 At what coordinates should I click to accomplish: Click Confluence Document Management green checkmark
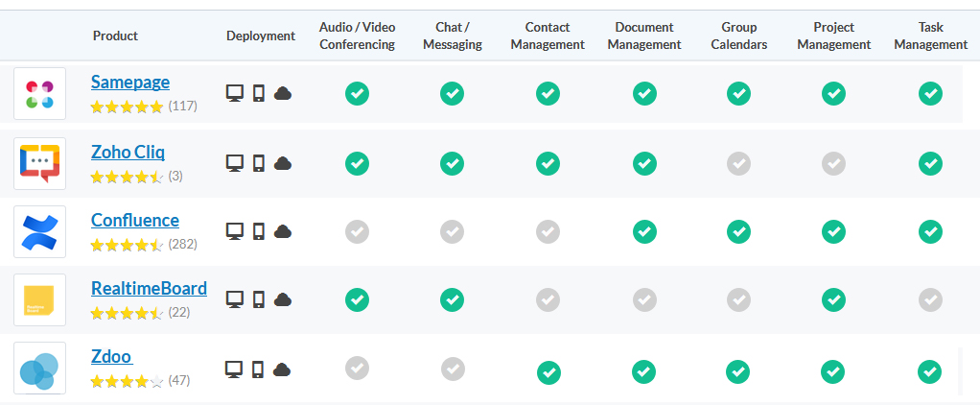coord(644,231)
